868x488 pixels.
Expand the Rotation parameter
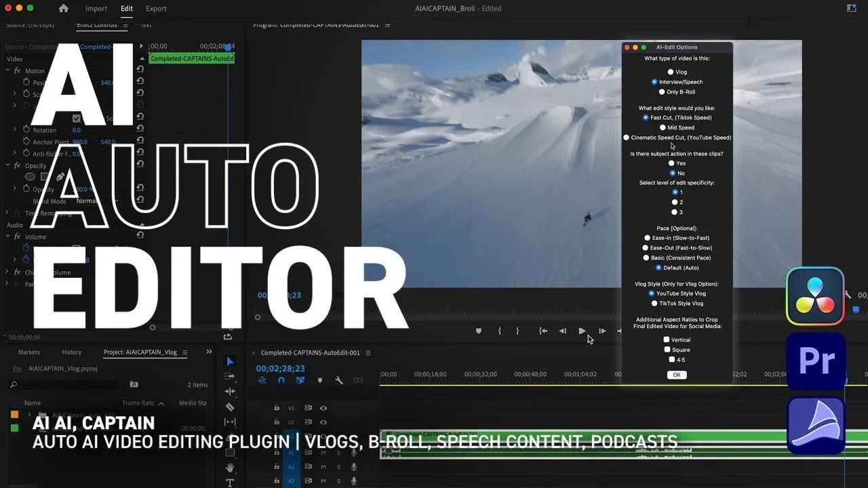coord(15,129)
